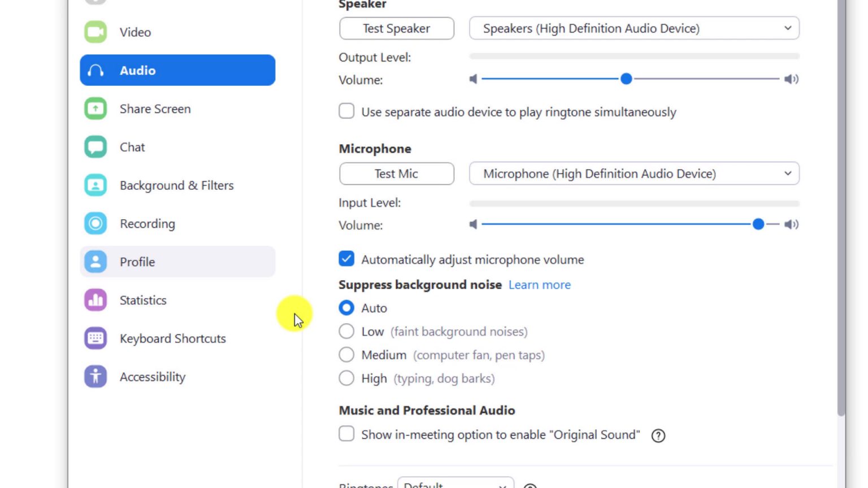Open the Microphone device dropdown
Viewport: 868px width, 488px height.
[634, 173]
